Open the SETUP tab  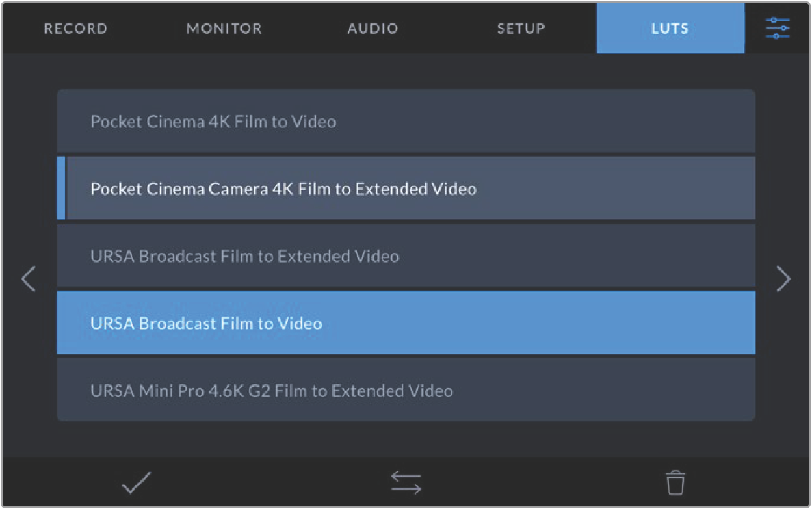pyautogui.click(x=521, y=29)
